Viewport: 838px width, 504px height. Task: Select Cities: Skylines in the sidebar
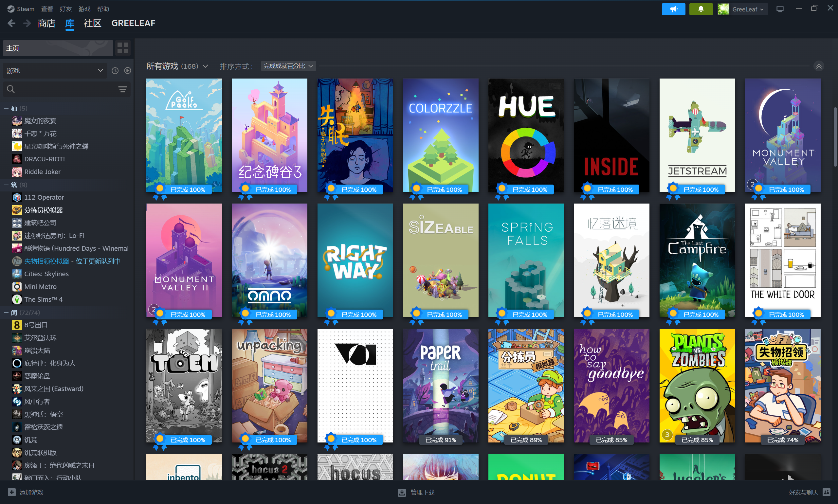point(46,274)
